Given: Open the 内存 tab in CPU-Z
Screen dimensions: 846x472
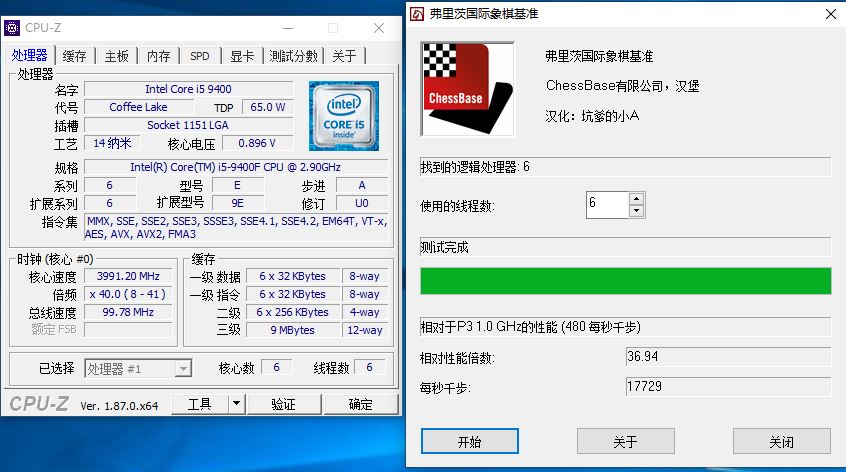Looking at the screenshot, I should tap(159, 56).
